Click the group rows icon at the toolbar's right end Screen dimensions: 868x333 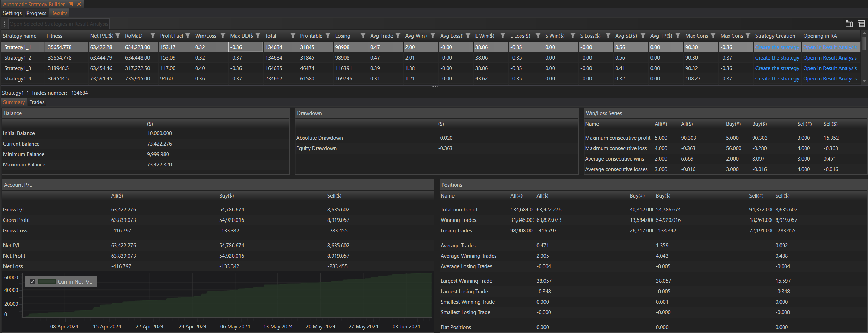coord(861,24)
